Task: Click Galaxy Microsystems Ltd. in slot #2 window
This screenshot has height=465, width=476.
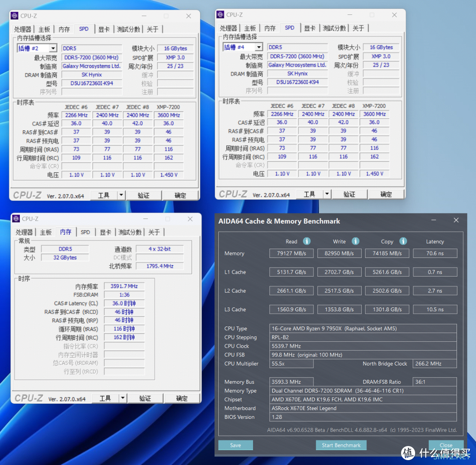Action: tap(92, 66)
